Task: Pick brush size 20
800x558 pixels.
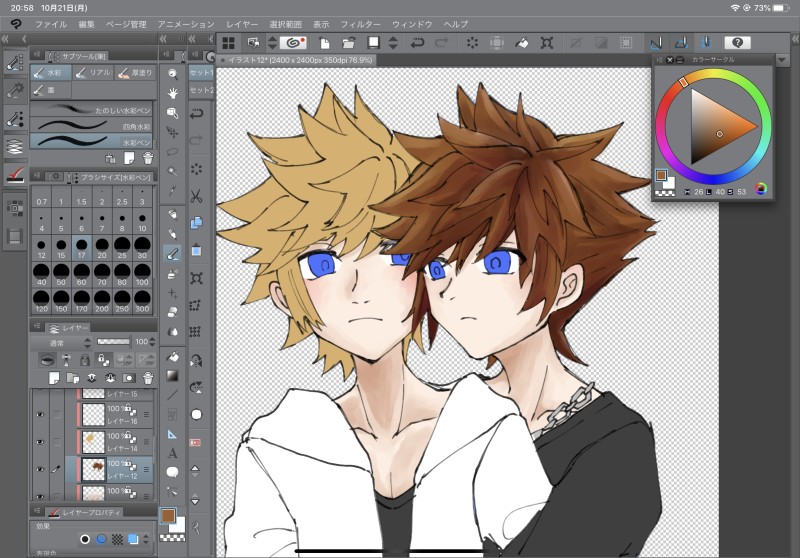Action: point(102,248)
